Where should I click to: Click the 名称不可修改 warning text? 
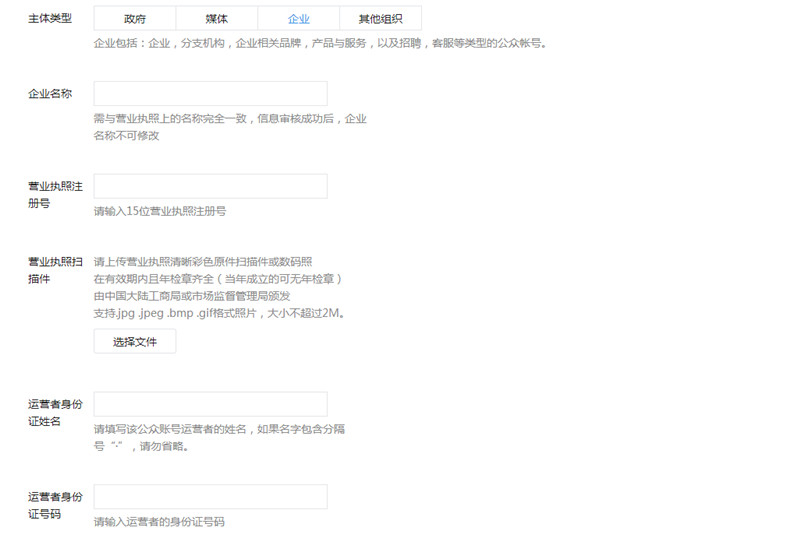[x=127, y=135]
